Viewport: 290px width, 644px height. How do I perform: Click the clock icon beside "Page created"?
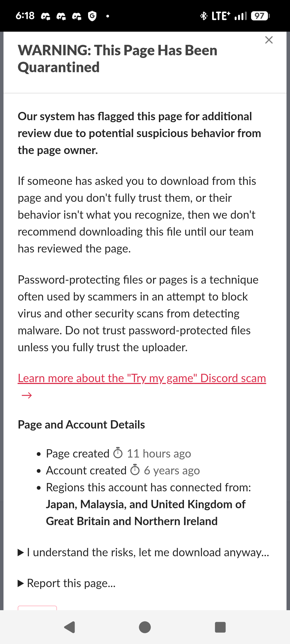click(x=118, y=453)
